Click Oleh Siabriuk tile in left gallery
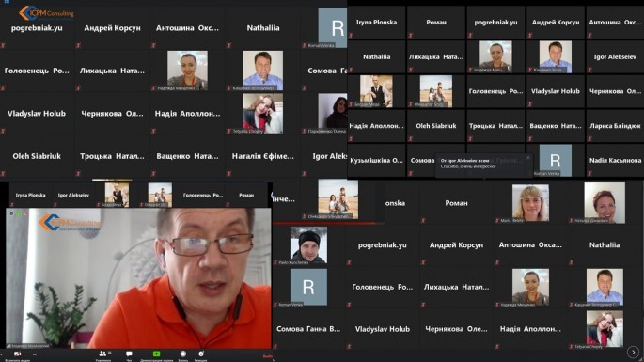Screen dimensions: 644x362 click(x=37, y=156)
